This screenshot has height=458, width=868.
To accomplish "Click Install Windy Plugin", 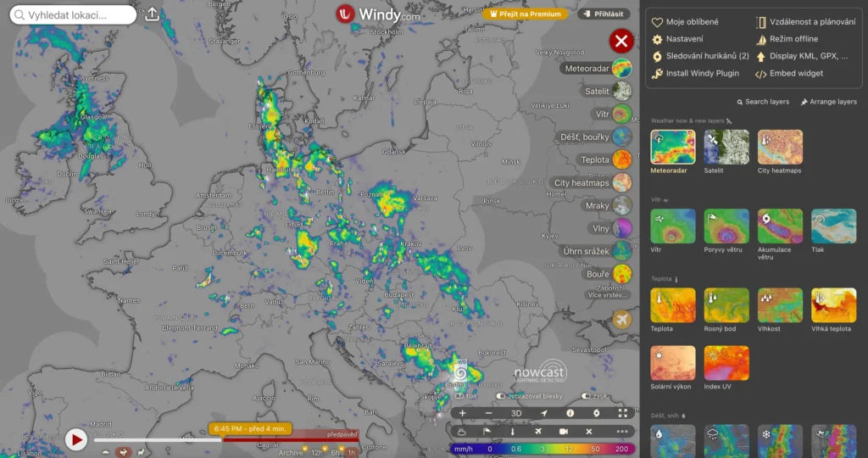I will click(x=695, y=73).
